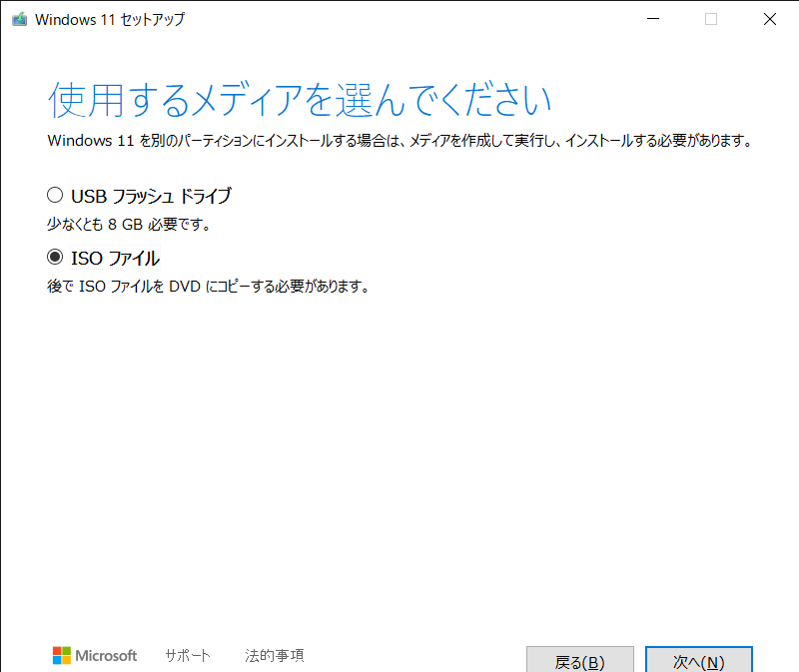The width and height of the screenshot is (799, 672).
Task: Click the Windows 11 setup title bar icon
Action: click(19, 19)
